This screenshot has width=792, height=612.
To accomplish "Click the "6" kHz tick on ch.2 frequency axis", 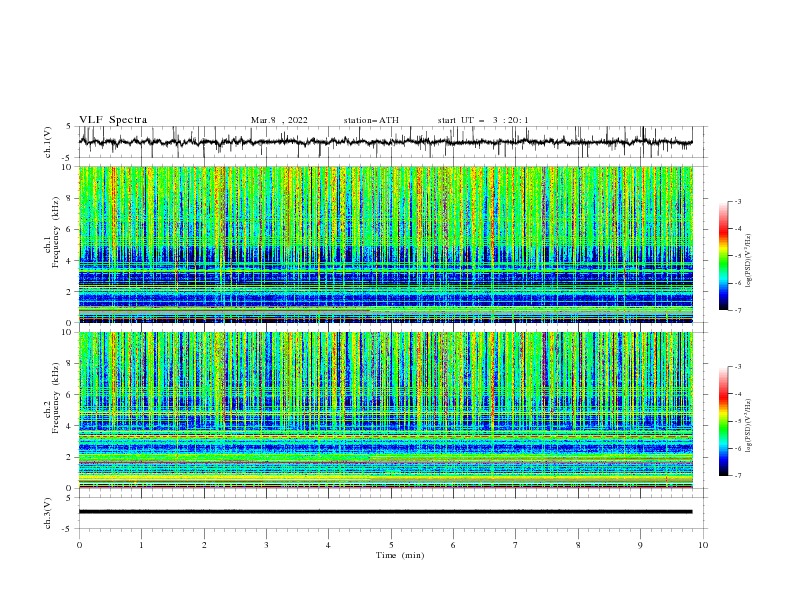I will pyautogui.click(x=70, y=395).
